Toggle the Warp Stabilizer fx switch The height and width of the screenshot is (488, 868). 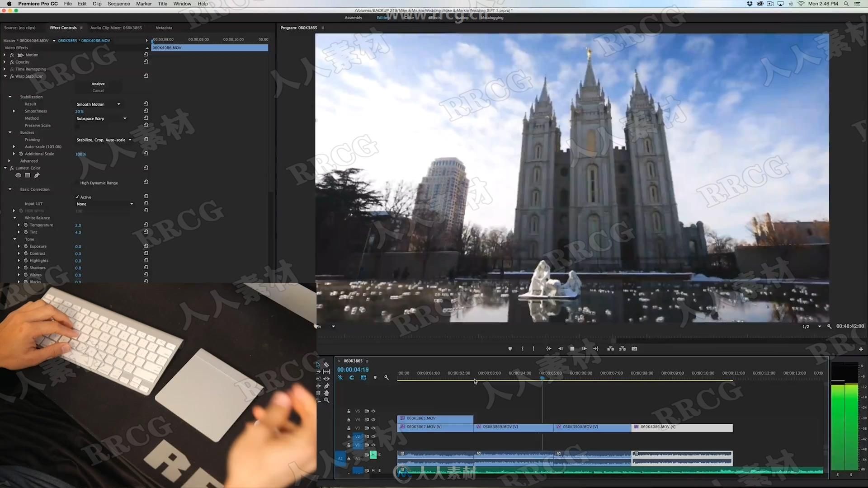[x=12, y=76]
